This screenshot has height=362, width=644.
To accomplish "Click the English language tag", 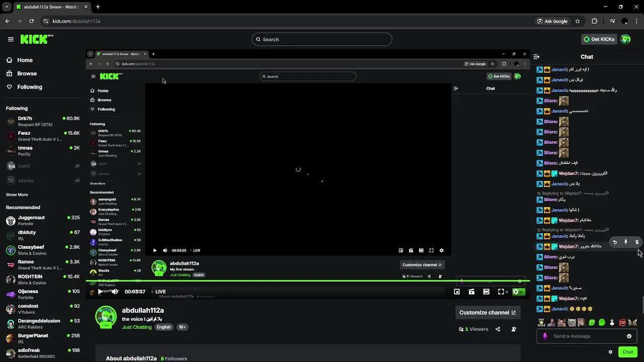I will click(164, 327).
